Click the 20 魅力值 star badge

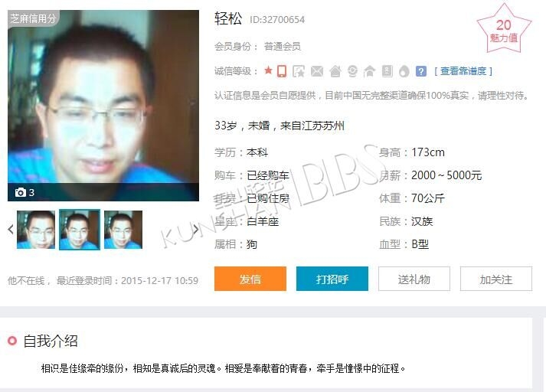click(x=504, y=30)
